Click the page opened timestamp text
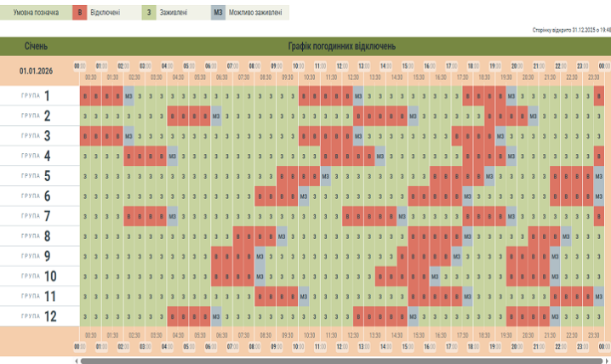 [571, 29]
